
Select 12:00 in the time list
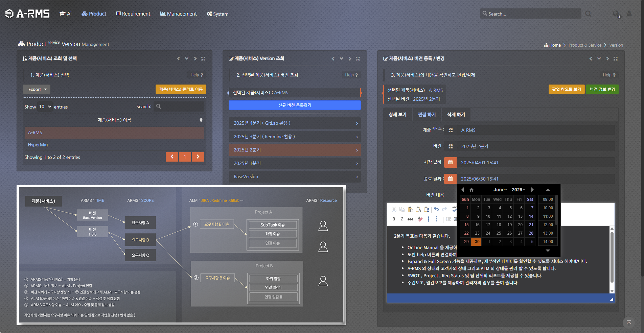pyautogui.click(x=548, y=225)
